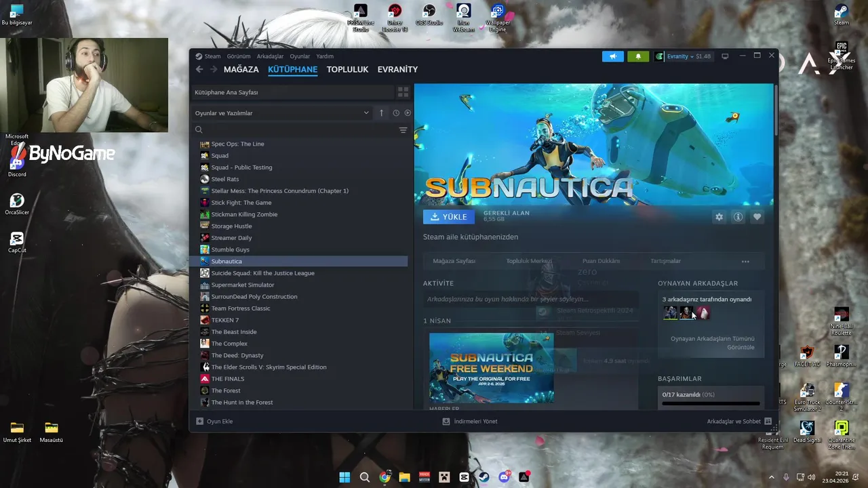This screenshot has height=488, width=868.
Task: Click Windows Start button on taskbar
Action: [x=344, y=477]
